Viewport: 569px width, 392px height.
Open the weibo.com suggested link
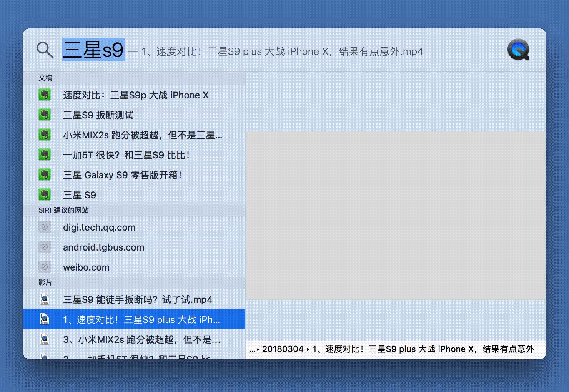click(x=86, y=267)
